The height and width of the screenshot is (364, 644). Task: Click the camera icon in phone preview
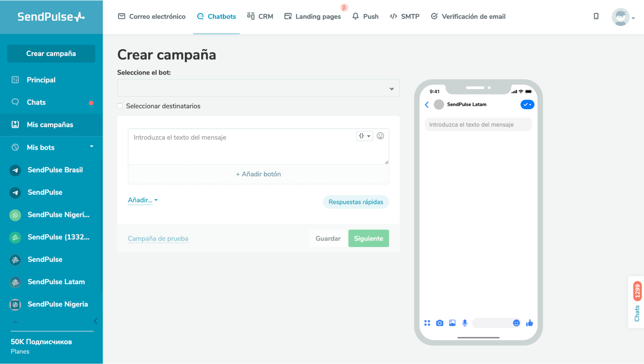tap(439, 323)
